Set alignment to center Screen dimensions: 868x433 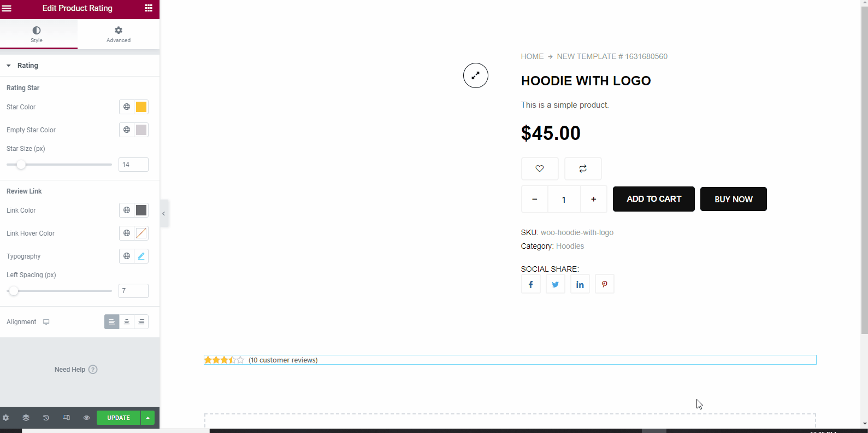point(126,322)
